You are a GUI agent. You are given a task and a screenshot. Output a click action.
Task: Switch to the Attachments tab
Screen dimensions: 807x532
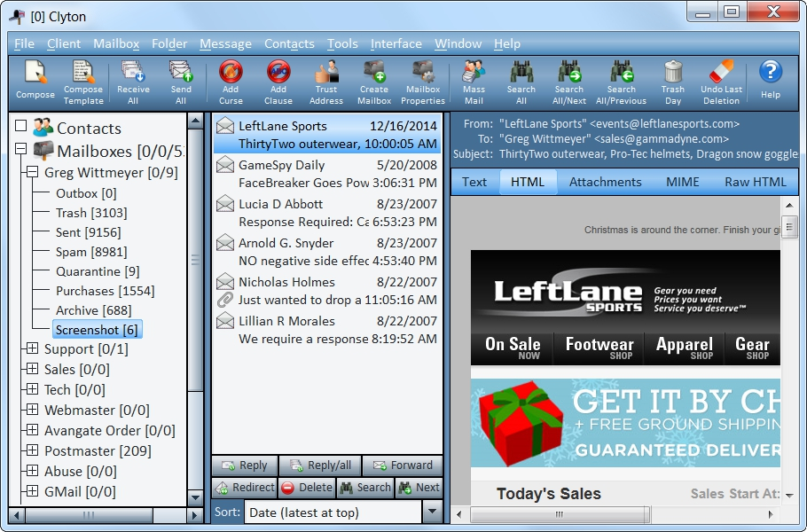(605, 182)
